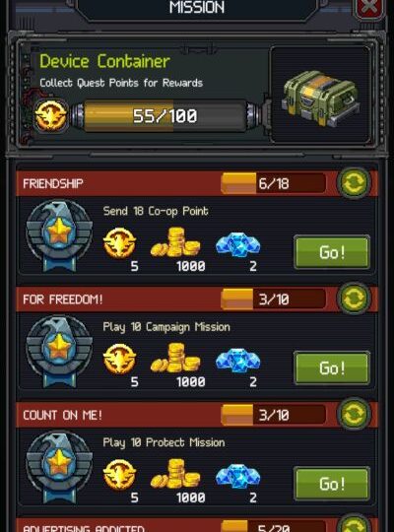Tap the gold coin stack in For Freedom!

[x=175, y=358]
